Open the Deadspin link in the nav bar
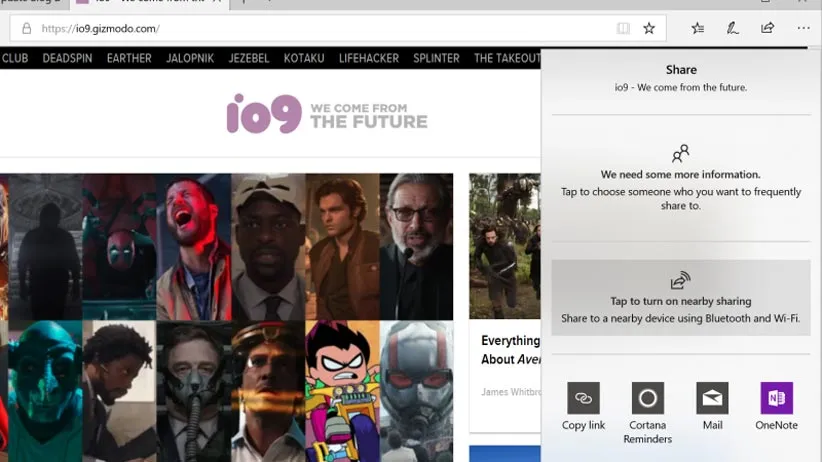The image size is (822, 462). coord(67,58)
